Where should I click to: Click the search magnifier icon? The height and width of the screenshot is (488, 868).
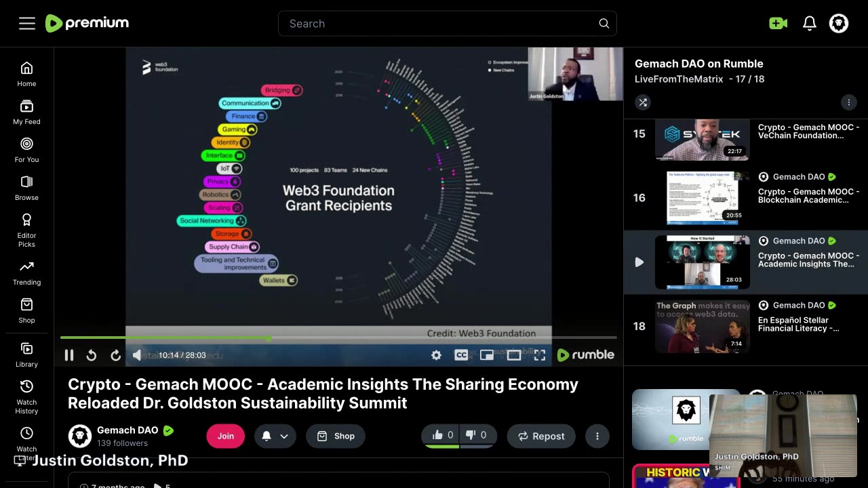click(604, 24)
